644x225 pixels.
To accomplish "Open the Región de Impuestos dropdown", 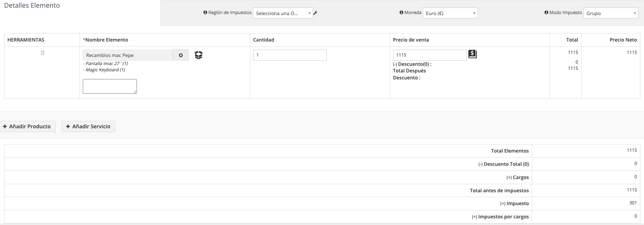I will click(x=283, y=13).
